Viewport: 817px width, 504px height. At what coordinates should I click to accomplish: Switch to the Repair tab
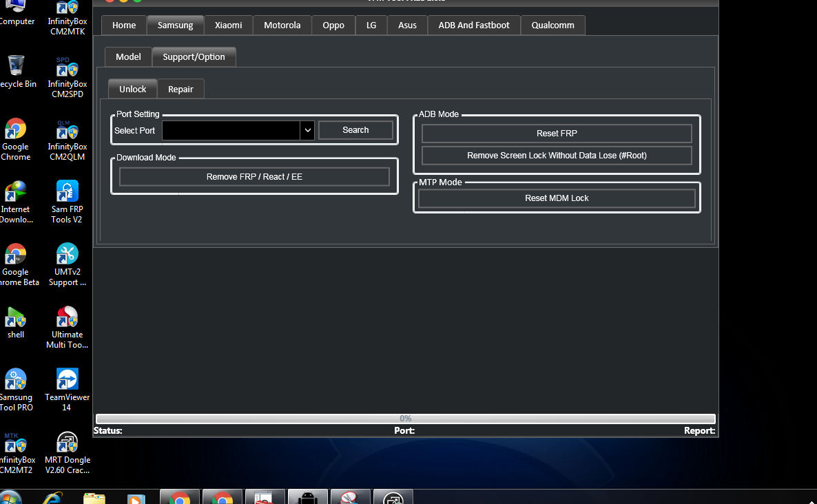180,89
